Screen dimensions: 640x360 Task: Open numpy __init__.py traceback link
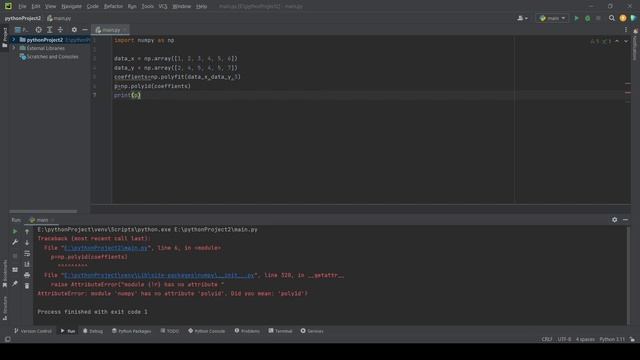coord(159,275)
